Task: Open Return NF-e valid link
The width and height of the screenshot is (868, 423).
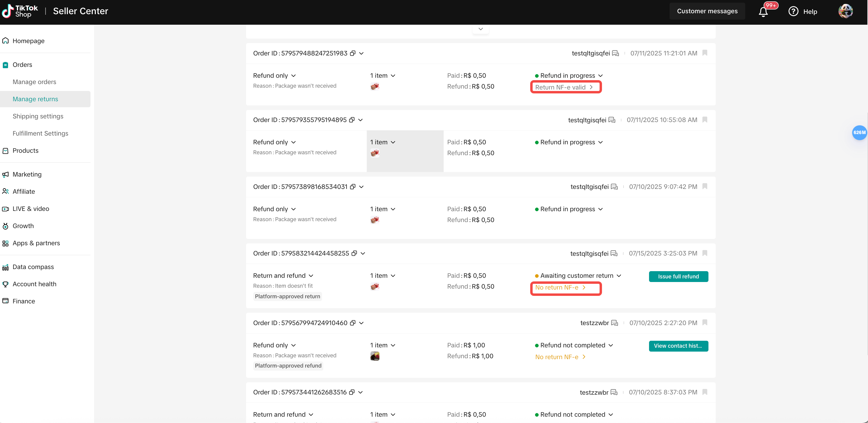Action: pos(564,87)
